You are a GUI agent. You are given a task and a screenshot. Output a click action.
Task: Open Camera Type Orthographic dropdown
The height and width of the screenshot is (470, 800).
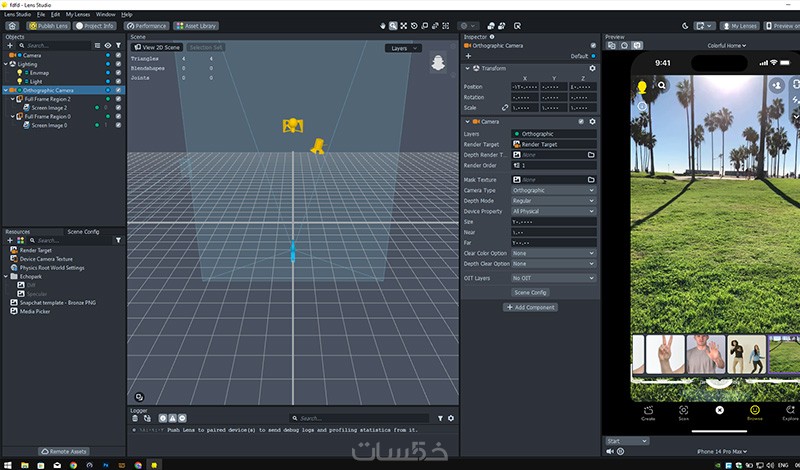pos(554,190)
